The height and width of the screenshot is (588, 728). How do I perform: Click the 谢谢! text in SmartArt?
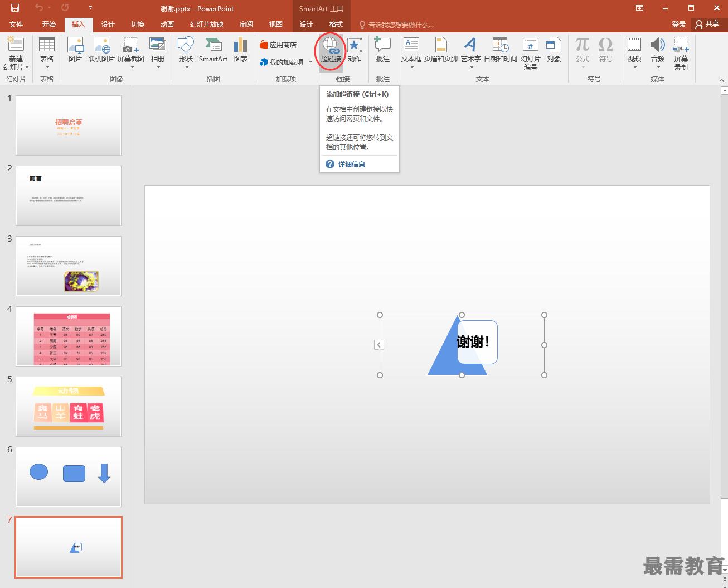(473, 342)
